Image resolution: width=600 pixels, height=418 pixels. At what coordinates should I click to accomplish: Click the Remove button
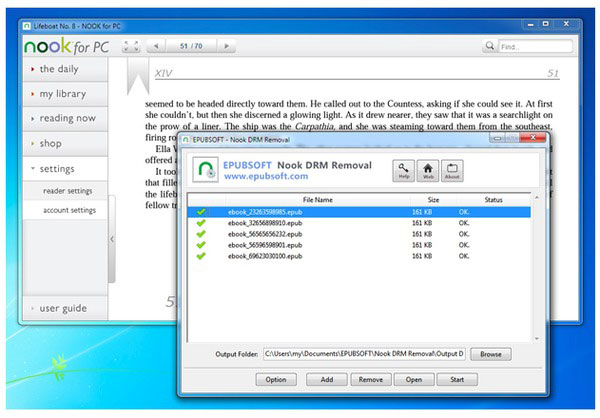tap(370, 379)
